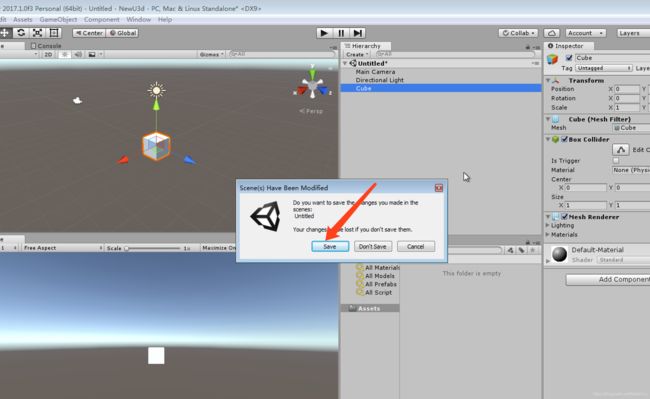
Task: Switch to the Console tab
Action: tap(46, 46)
